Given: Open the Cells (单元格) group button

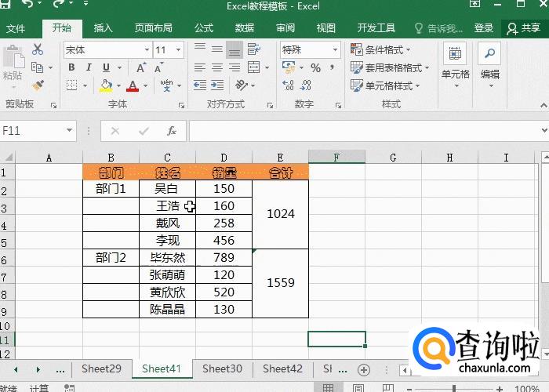Looking at the screenshot, I should pos(455,65).
